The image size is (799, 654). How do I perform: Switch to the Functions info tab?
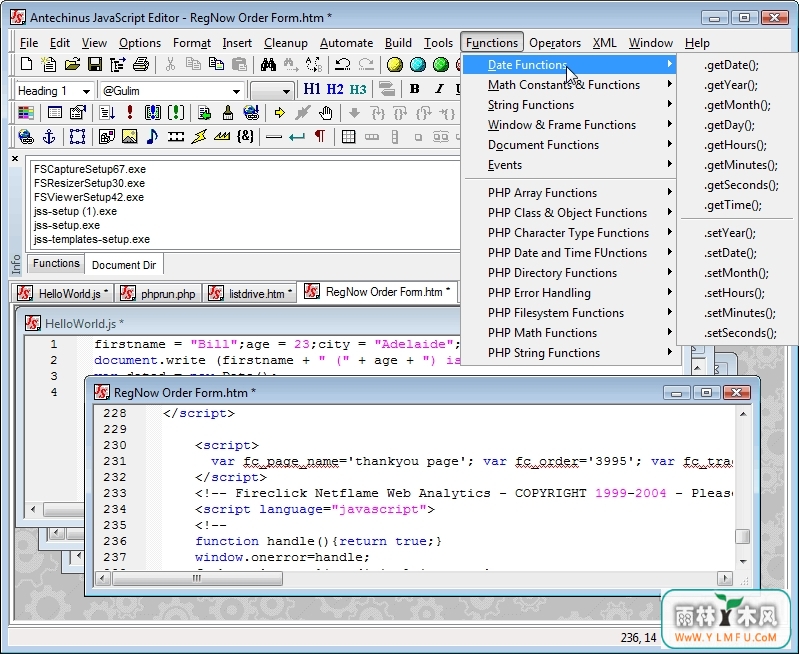click(56, 264)
